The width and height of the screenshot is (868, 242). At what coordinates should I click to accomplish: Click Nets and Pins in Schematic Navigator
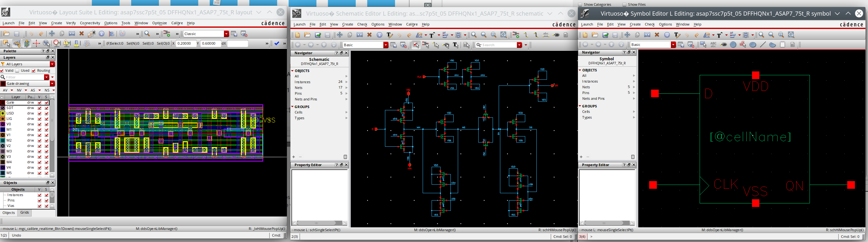tap(319, 99)
